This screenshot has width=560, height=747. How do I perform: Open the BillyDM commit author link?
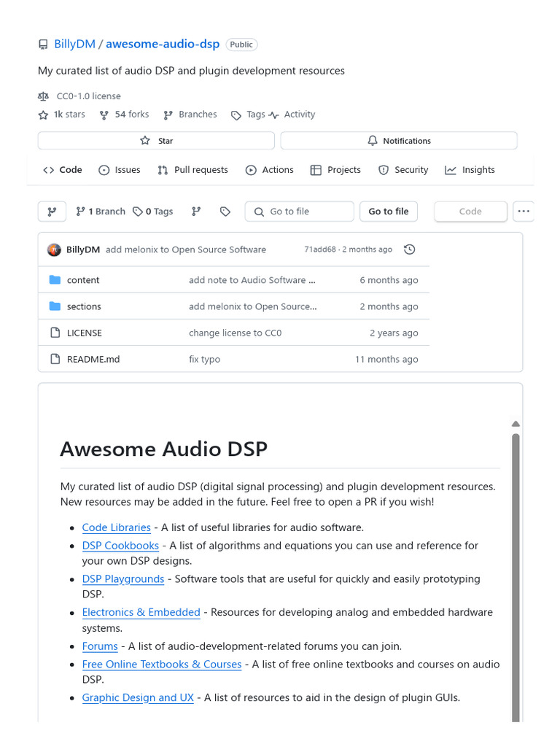tap(83, 249)
